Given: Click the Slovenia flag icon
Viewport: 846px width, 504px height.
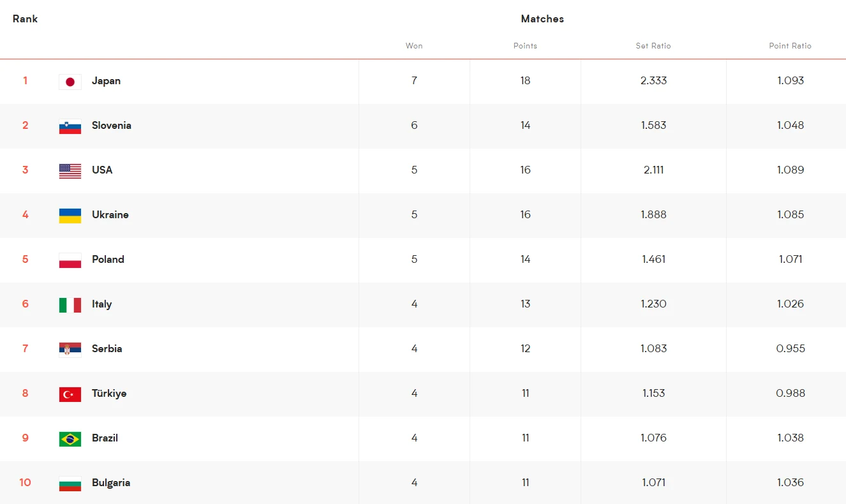Looking at the screenshot, I should (70, 126).
